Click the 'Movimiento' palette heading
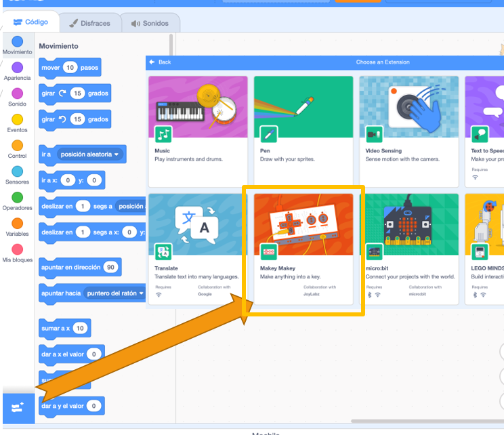 (58, 46)
